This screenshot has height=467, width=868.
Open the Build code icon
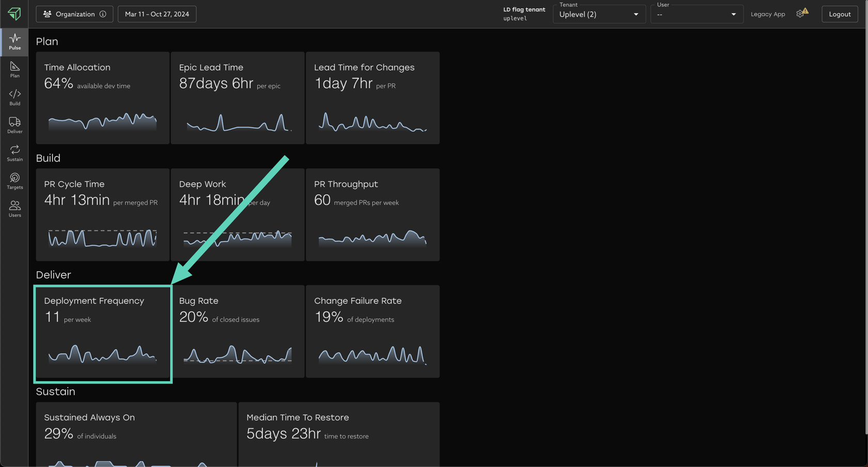pos(14,98)
